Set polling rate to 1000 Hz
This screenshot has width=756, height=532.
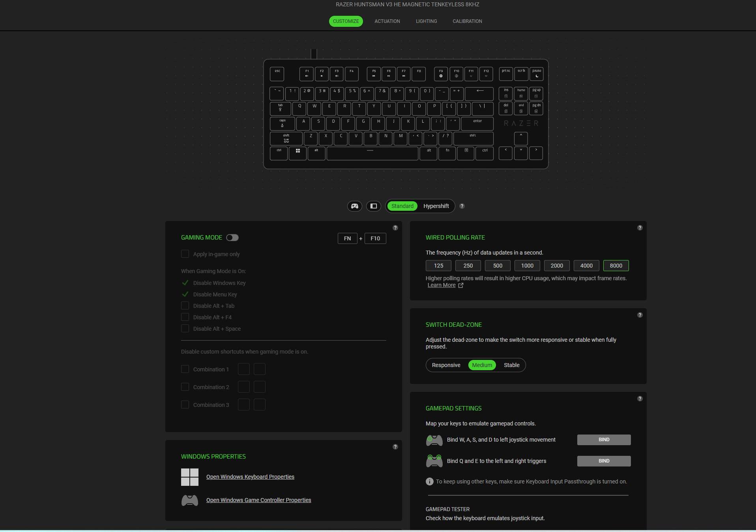527,266
